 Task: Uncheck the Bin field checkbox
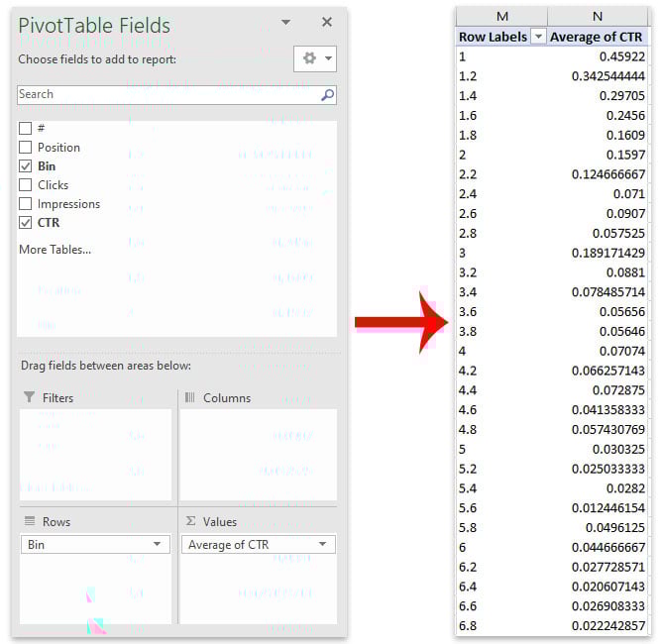[x=26, y=165]
